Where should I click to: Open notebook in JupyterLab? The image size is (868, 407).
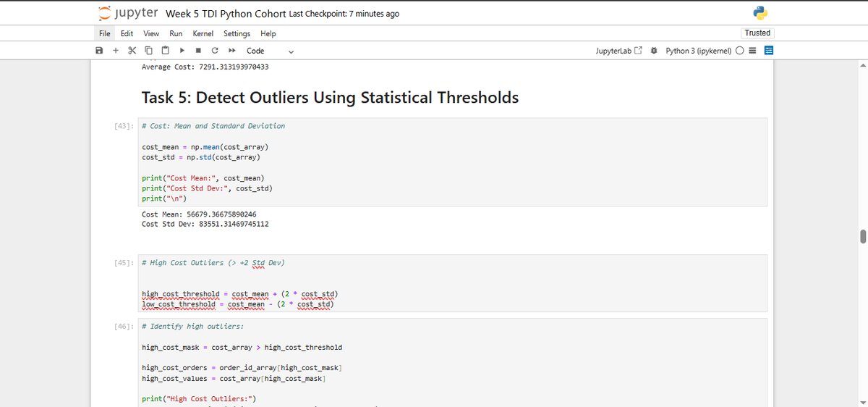point(619,51)
